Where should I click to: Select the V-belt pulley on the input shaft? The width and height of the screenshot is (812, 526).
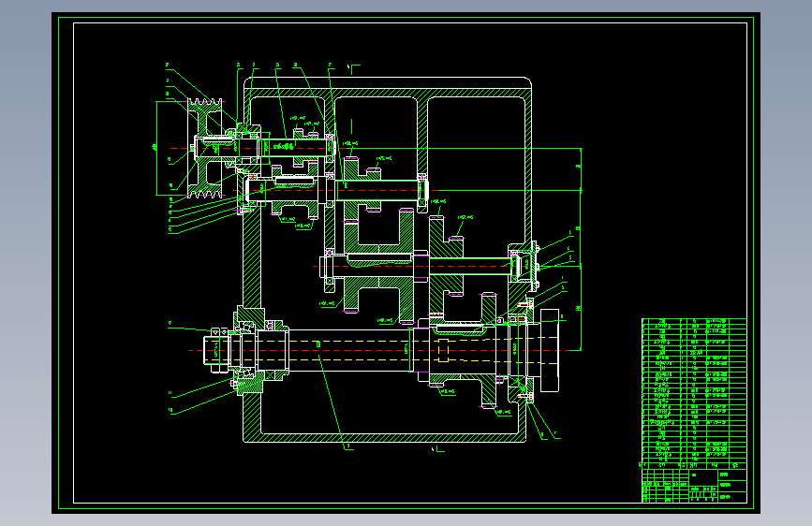click(x=206, y=149)
